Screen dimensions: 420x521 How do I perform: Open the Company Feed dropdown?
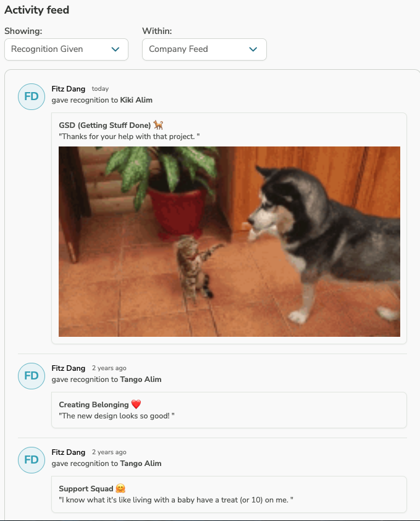[204, 49]
